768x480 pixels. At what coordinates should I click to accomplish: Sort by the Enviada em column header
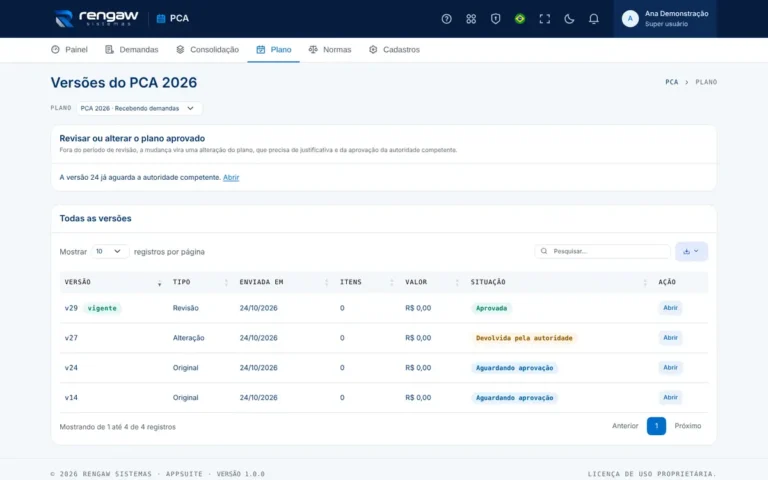tap(285, 282)
